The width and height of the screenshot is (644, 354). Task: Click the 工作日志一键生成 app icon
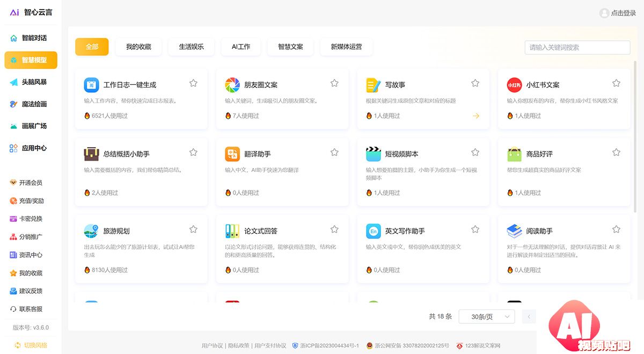[x=92, y=85]
